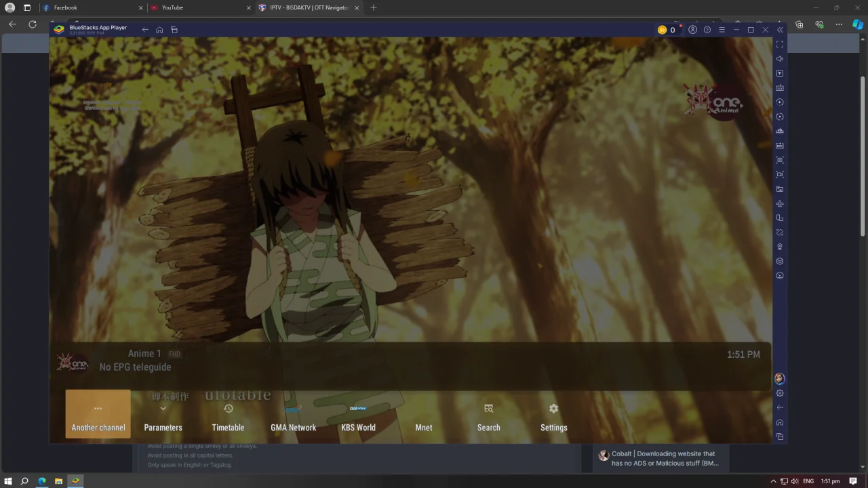Toggle the cursor lock icon in BlueStacks sidebar
868x488 pixels.
780,73
